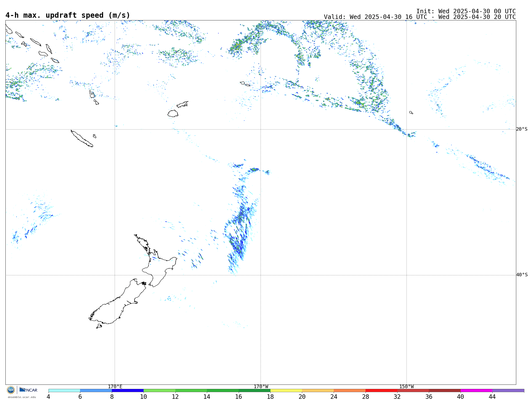Click the NCAR logo
Viewport: 532px width, 400px height.
click(28, 390)
